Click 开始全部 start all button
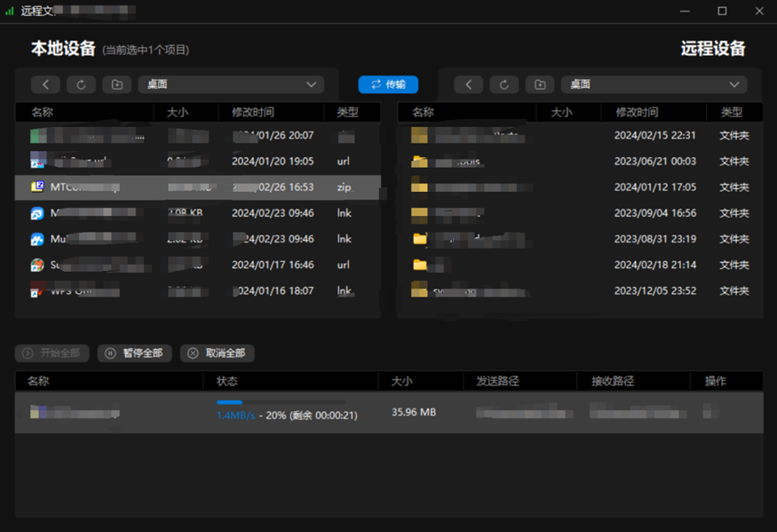This screenshot has width=777, height=532. click(52, 353)
